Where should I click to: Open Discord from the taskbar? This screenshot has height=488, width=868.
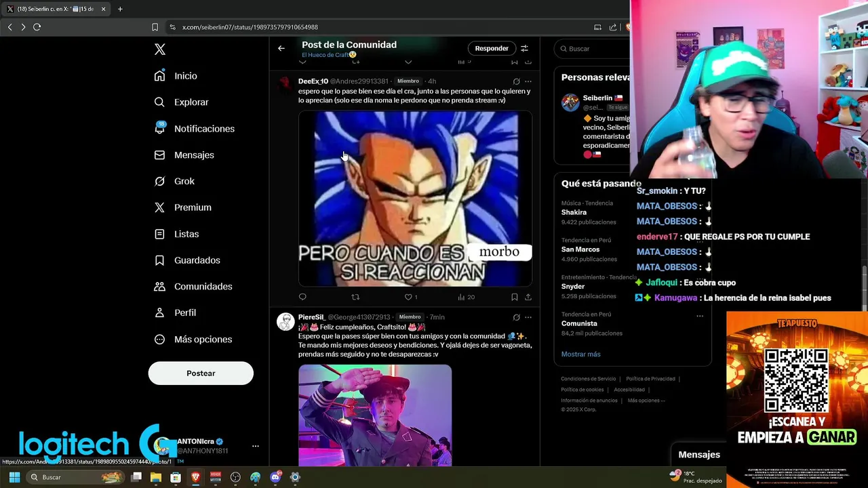pyautogui.click(x=275, y=477)
